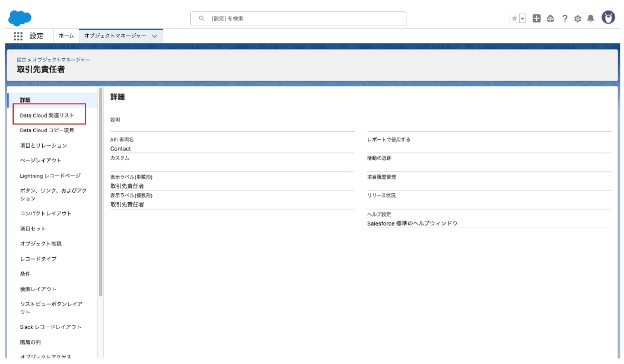Viewport: 624px width, 364px height.
Task: Click the 設定 breadcrumb link
Action: (x=21, y=60)
